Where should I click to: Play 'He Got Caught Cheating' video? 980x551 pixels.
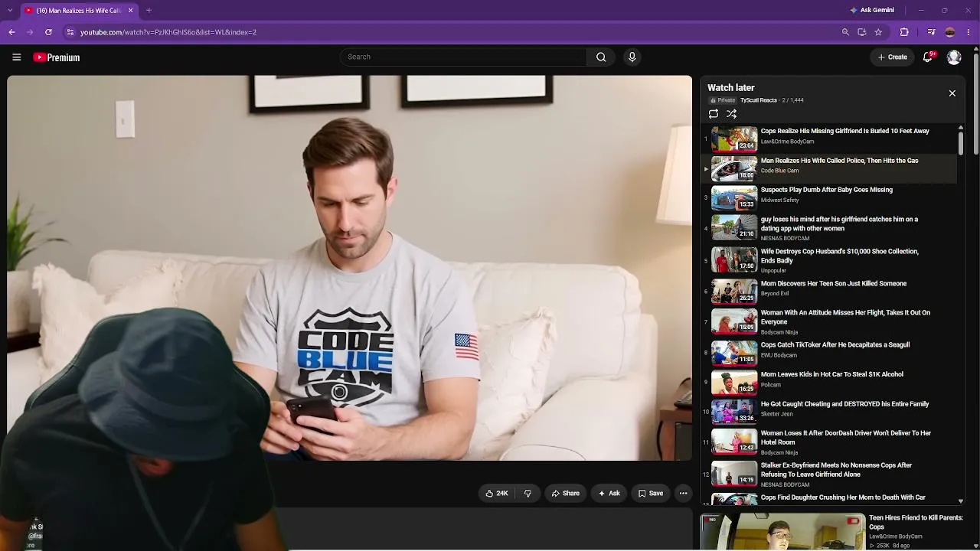click(x=844, y=404)
